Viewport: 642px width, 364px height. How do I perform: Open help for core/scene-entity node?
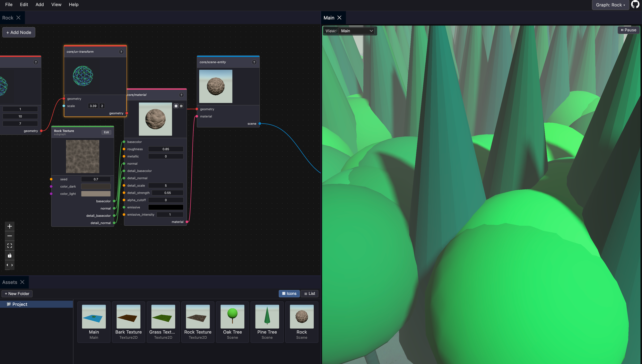(254, 62)
